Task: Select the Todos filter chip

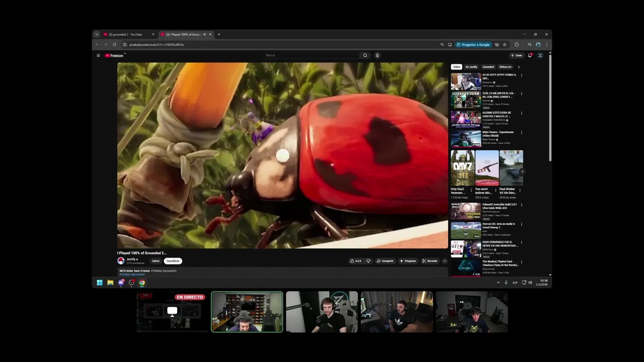Action: tap(456, 67)
